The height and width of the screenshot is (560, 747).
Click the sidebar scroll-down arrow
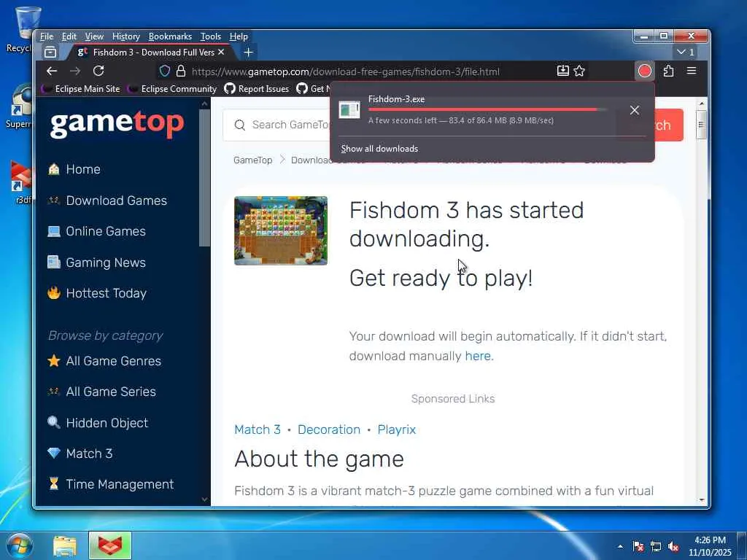pos(204,499)
